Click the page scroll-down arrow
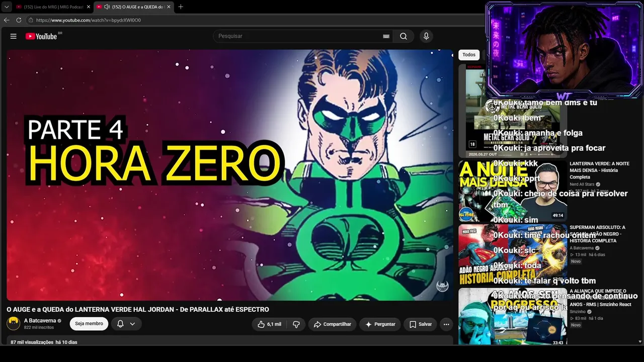This screenshot has height=362, width=644. 640,342
